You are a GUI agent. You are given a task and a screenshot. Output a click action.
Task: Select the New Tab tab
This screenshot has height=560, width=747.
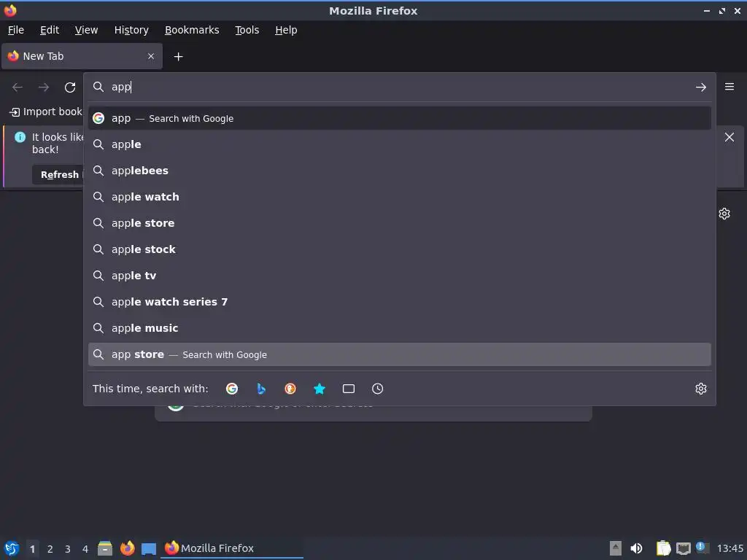[x=82, y=56]
